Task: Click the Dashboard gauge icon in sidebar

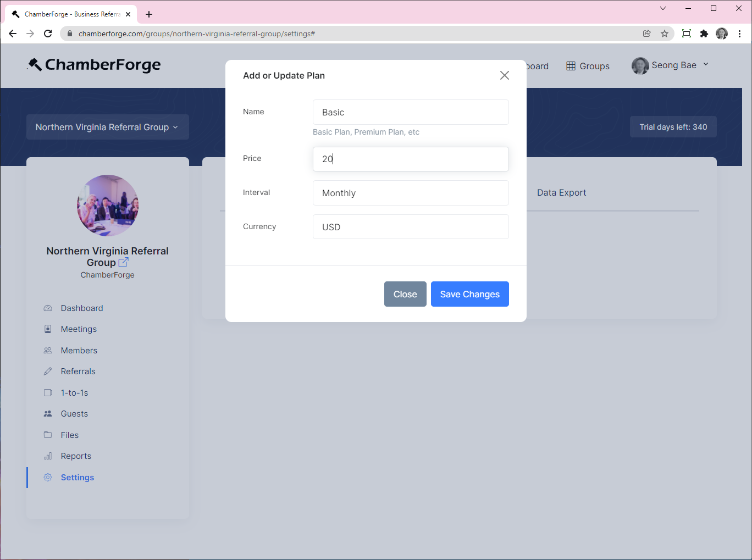Action: click(48, 308)
